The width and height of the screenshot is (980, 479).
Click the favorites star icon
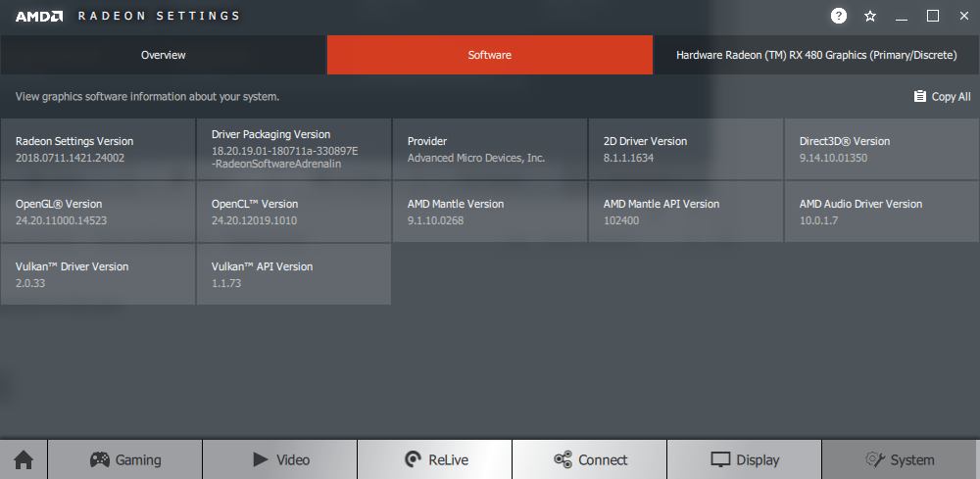[x=870, y=17]
